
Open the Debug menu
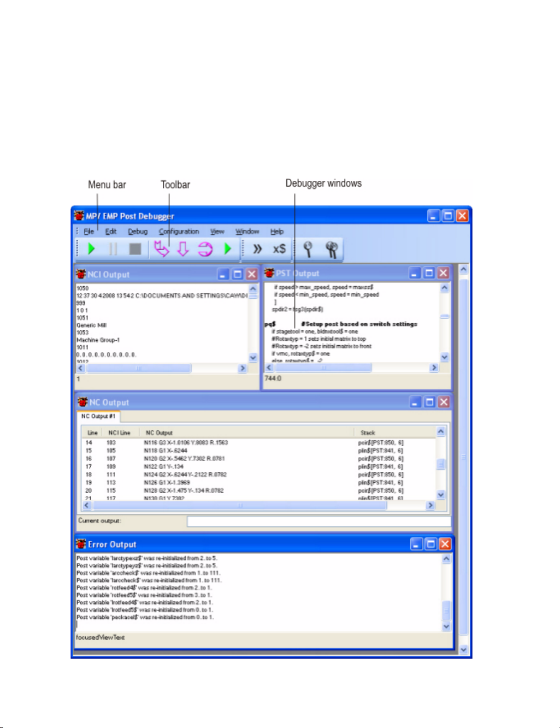[138, 232]
